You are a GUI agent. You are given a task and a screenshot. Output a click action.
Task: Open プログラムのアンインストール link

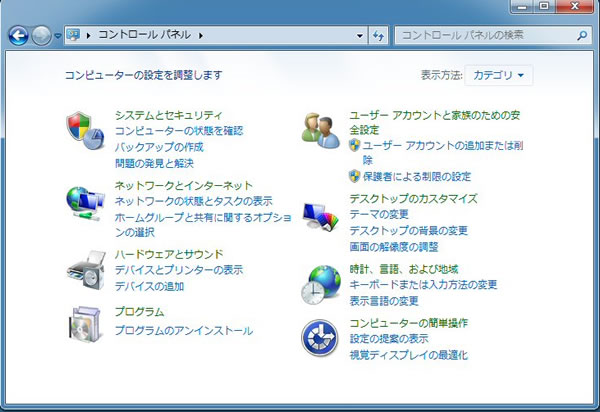click(184, 331)
